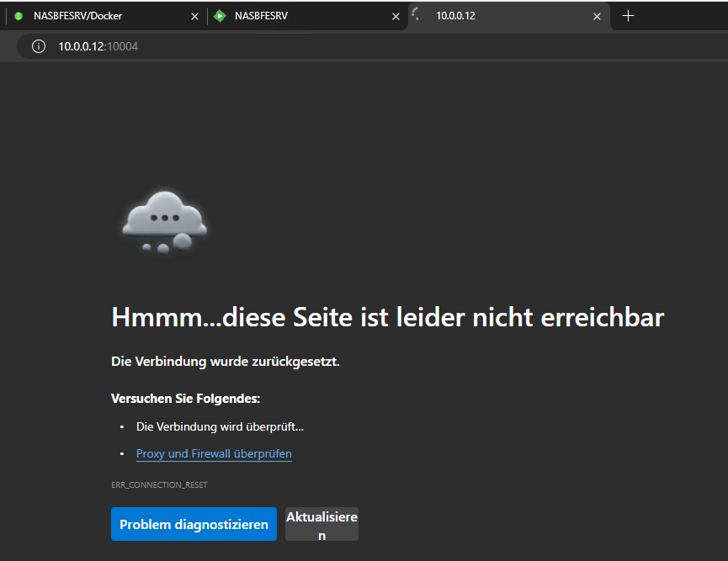728x561 pixels.
Task: Click the green play favicon on NASBFESRV tab
Action: (x=220, y=16)
